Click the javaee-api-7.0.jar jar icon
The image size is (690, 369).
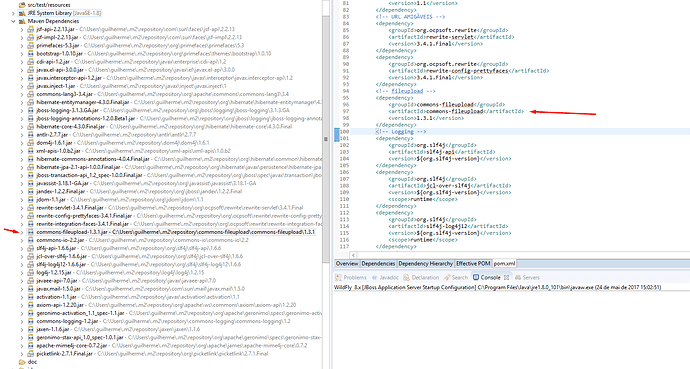tap(30, 281)
